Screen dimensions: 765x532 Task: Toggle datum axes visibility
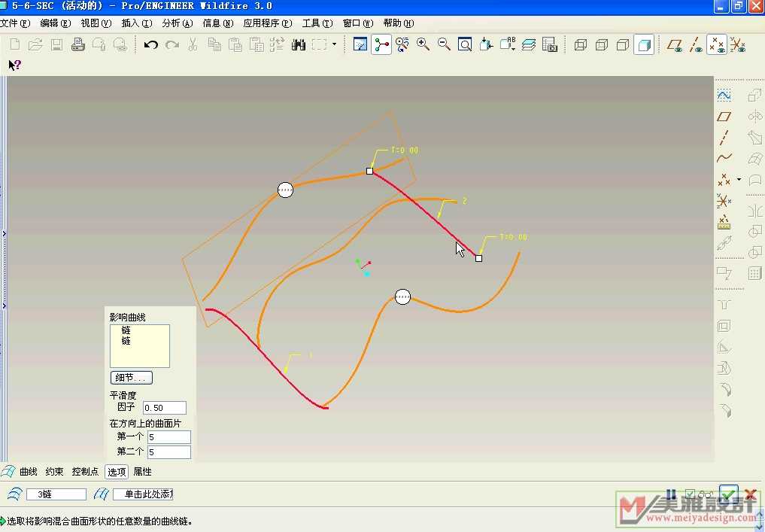tap(696, 45)
